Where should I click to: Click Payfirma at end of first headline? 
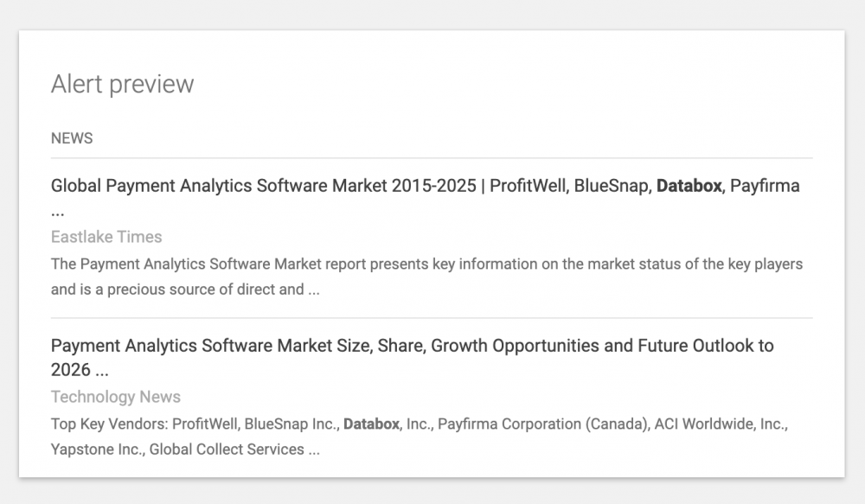click(x=765, y=186)
